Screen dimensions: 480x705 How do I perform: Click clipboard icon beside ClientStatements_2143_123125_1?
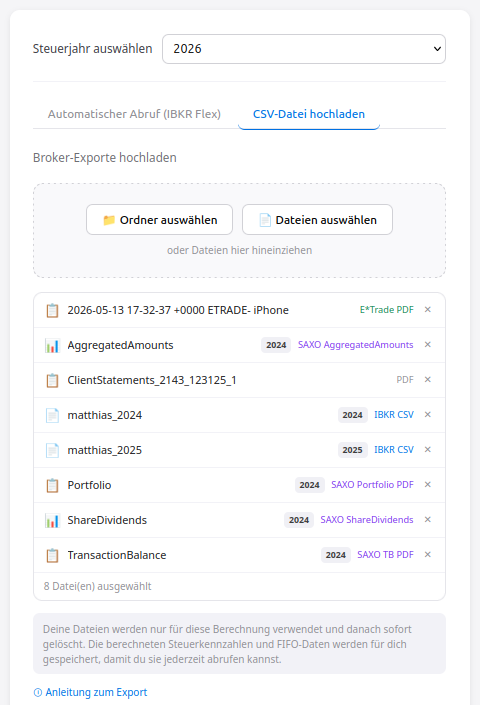[52, 380]
